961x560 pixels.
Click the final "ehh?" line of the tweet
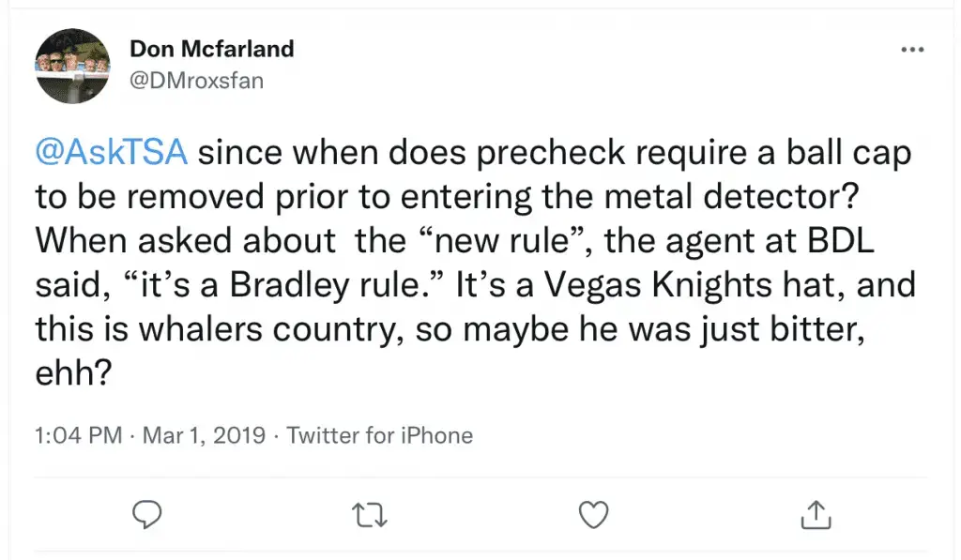(x=73, y=372)
